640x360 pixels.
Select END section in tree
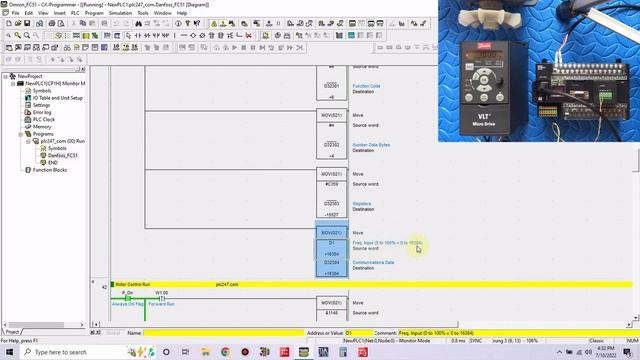point(53,162)
